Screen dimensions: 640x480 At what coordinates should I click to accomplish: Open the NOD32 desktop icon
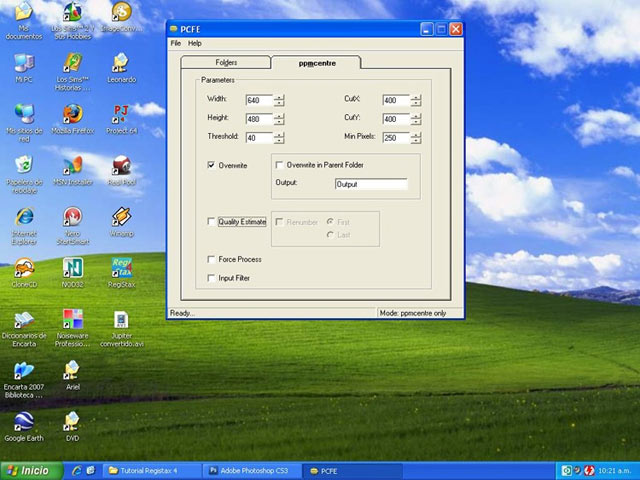pyautogui.click(x=72, y=268)
